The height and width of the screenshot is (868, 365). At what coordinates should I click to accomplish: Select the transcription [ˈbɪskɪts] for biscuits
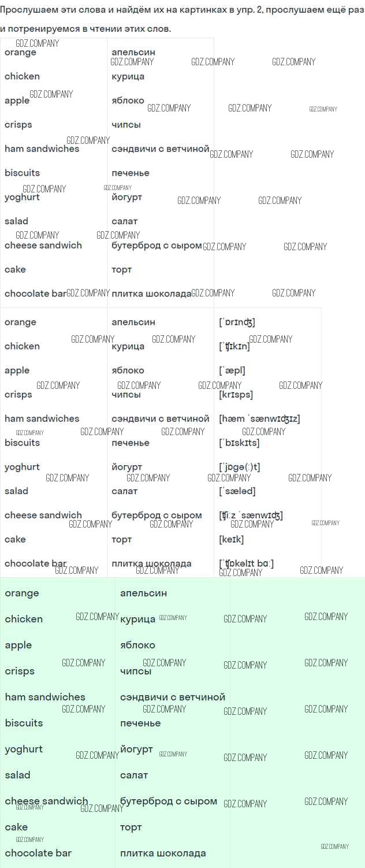pyautogui.click(x=239, y=443)
